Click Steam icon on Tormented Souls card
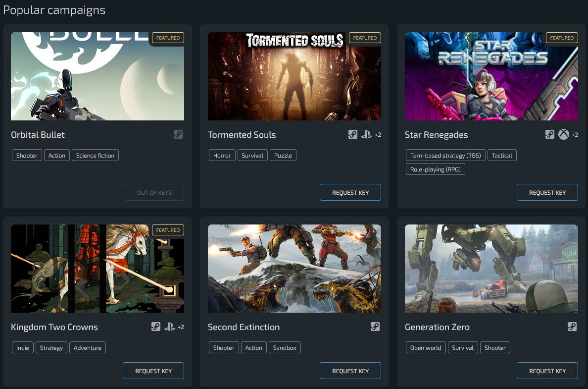The image size is (588, 389). pyautogui.click(x=353, y=134)
